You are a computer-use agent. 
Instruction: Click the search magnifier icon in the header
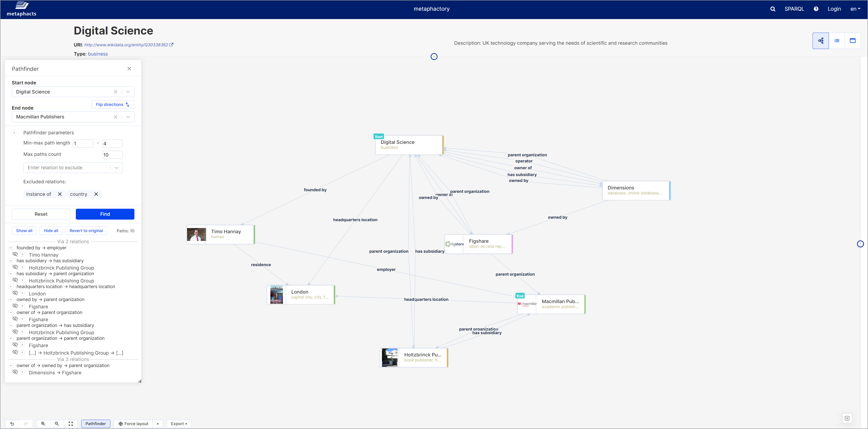pos(773,9)
